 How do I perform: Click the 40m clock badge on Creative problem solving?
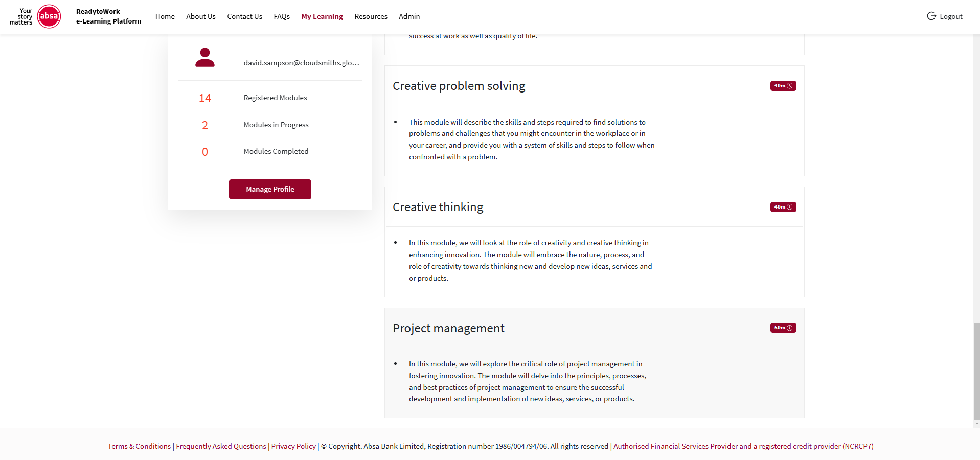click(783, 86)
